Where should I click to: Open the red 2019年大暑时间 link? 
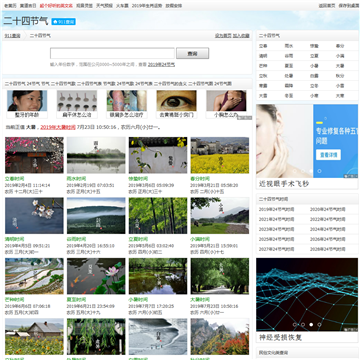[x=58, y=127]
